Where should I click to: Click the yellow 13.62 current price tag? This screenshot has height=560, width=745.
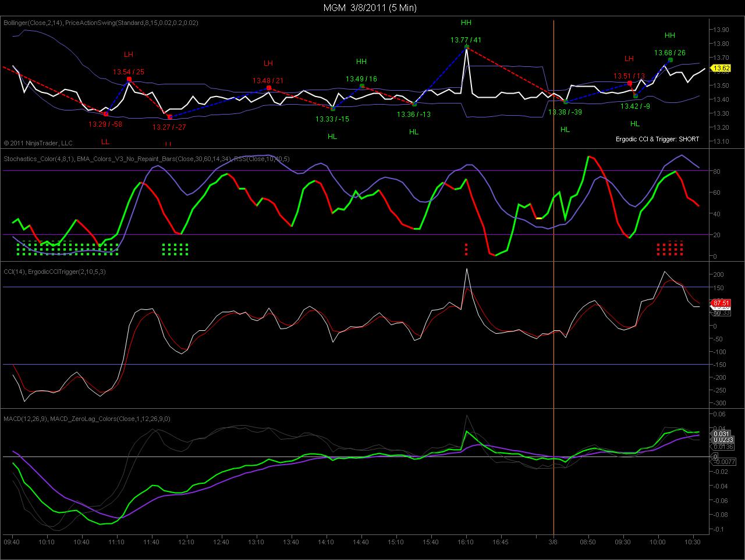click(722, 69)
